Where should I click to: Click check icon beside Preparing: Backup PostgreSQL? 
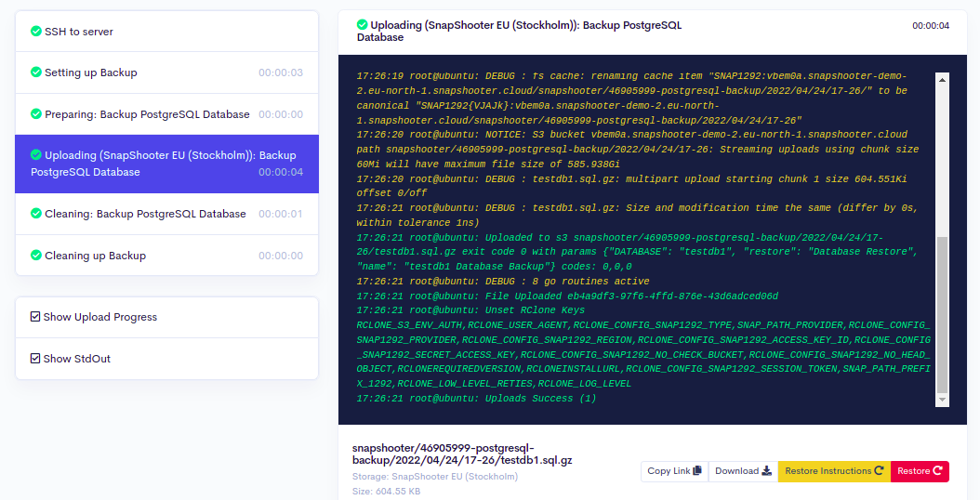pos(36,113)
